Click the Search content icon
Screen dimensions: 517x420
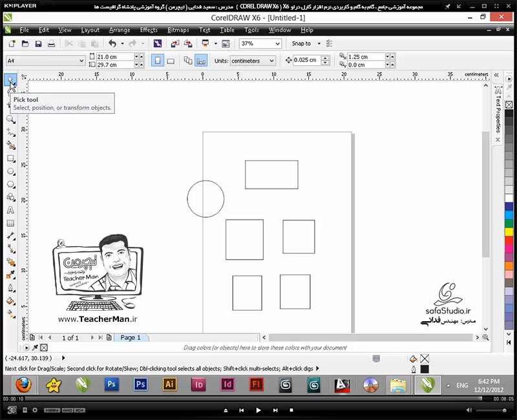[158, 43]
